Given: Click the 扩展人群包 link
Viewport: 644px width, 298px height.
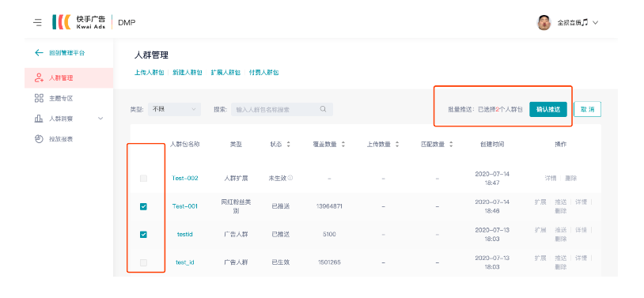Looking at the screenshot, I should click(x=225, y=73).
